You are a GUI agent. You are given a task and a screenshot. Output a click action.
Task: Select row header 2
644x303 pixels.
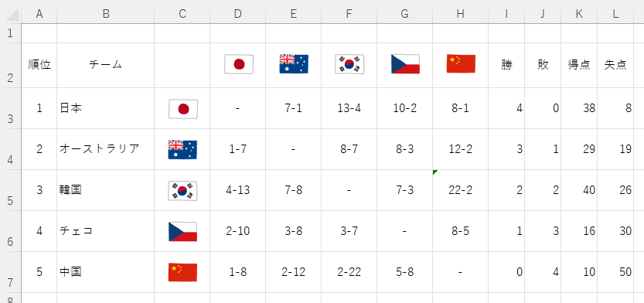click(10, 65)
